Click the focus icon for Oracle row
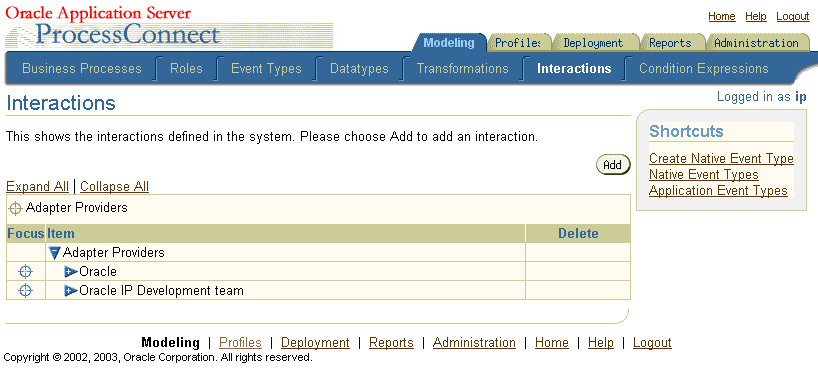Image resolution: width=818 pixels, height=369 pixels. (25, 271)
